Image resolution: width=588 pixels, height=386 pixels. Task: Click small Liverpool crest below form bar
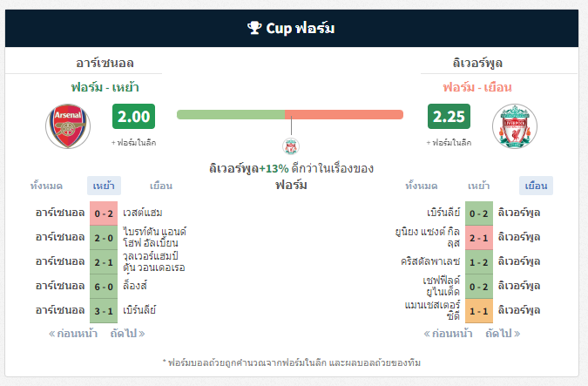click(291, 146)
